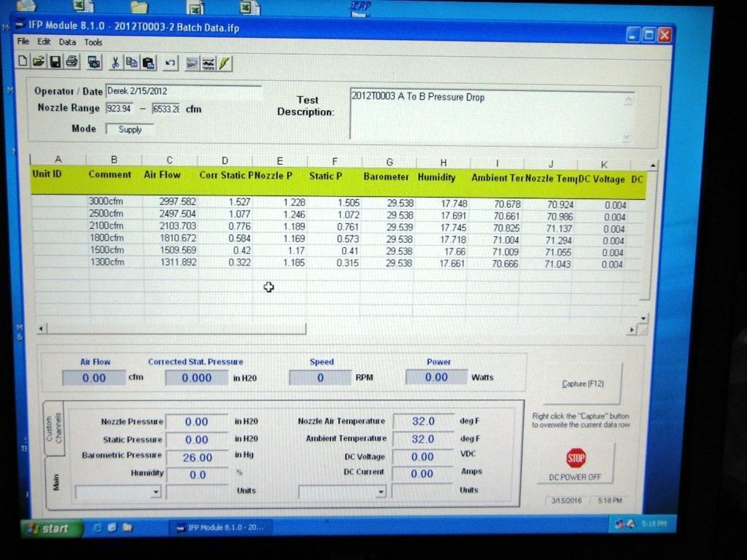Open the Tools menu
Image resolution: width=747 pixels, height=560 pixels.
(93, 42)
